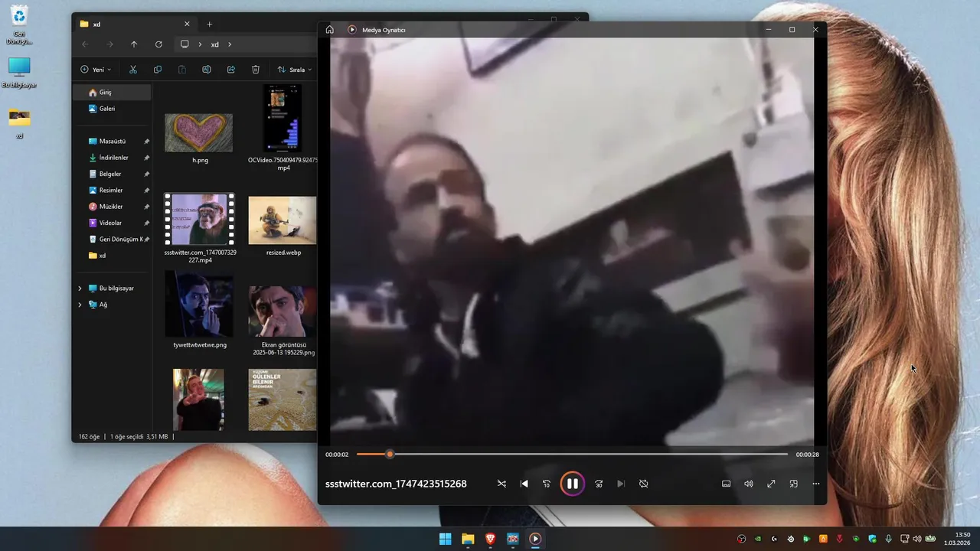Viewport: 980px width, 551px height.
Task: Go to previous track in media player
Action: pos(524,484)
